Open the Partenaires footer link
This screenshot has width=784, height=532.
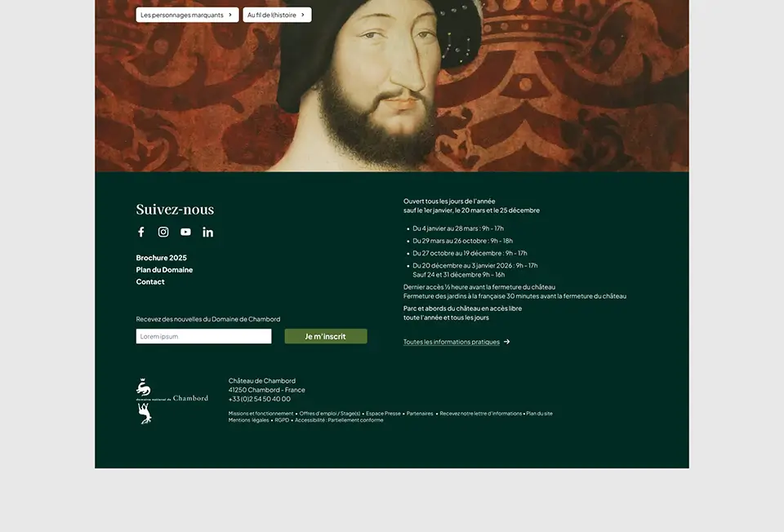pos(420,414)
